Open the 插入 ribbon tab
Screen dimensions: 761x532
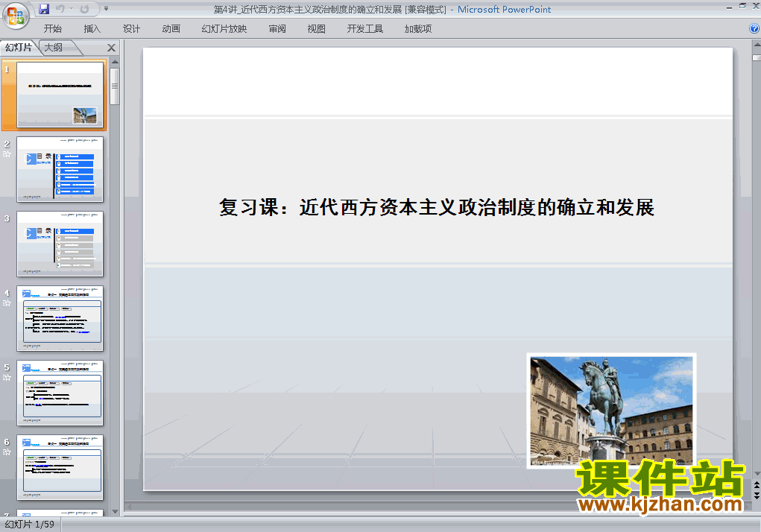click(x=92, y=28)
